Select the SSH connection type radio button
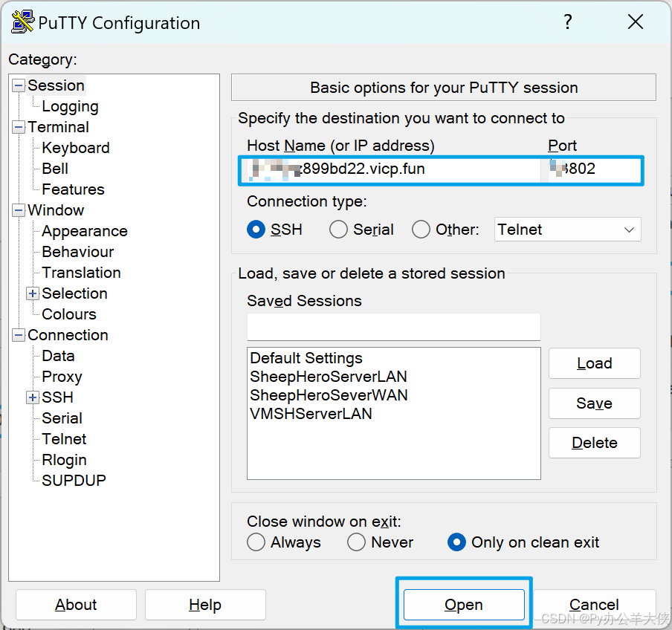 (x=256, y=230)
